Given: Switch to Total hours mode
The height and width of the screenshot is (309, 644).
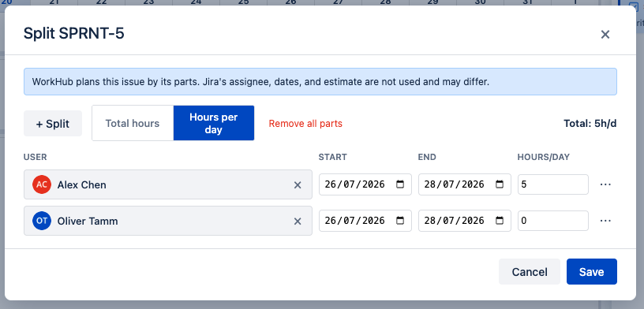Looking at the screenshot, I should [133, 123].
